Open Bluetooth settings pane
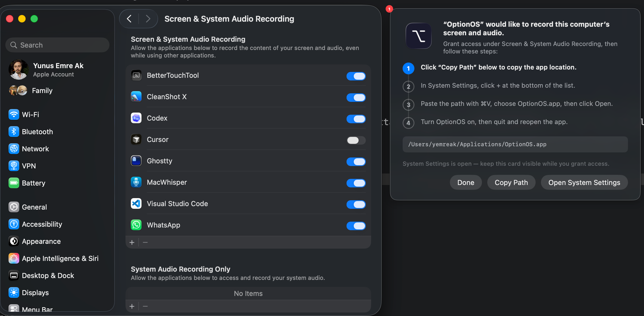Screen dimensions: 644x316 (x=57, y=132)
